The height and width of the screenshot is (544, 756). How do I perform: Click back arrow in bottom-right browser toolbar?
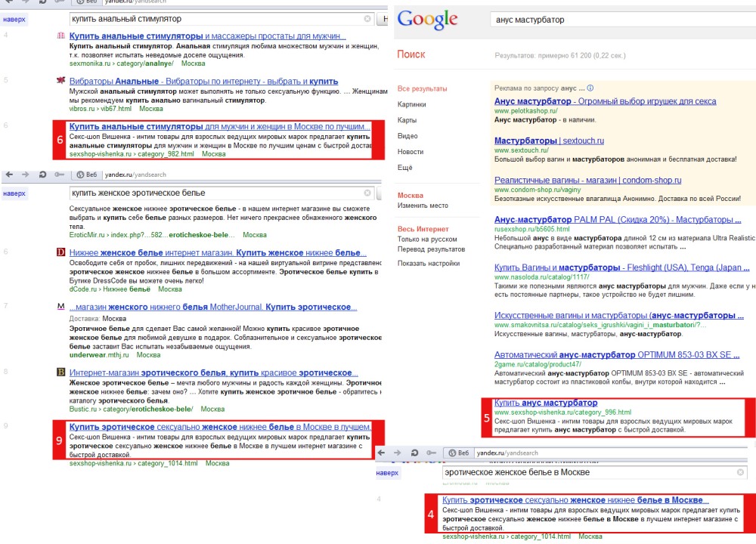pyautogui.click(x=383, y=453)
